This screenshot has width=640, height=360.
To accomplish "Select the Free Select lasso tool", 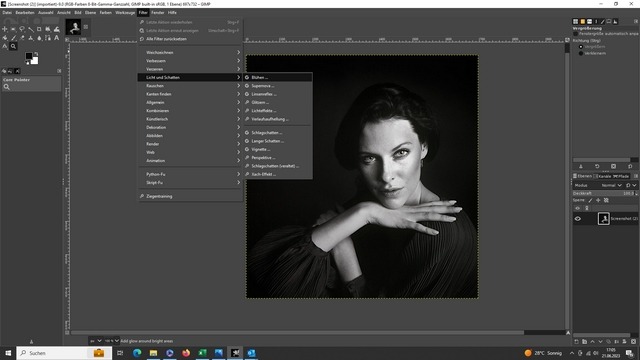I will [x=22, y=29].
